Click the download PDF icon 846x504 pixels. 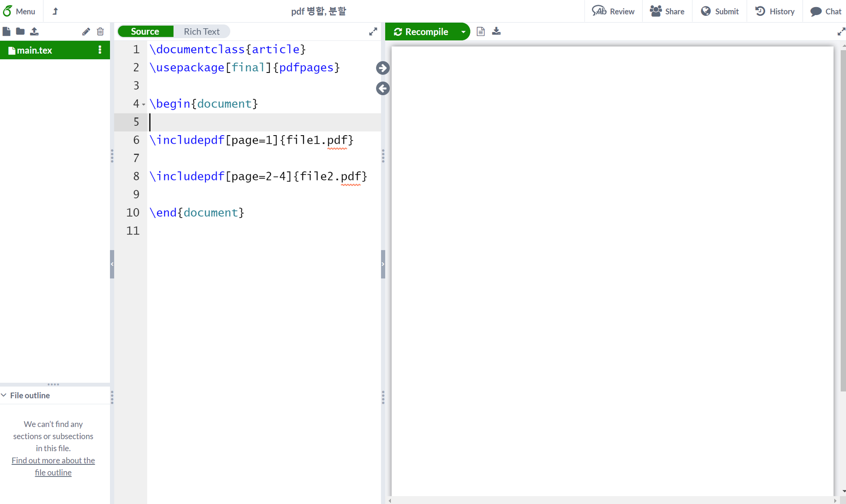[496, 32]
